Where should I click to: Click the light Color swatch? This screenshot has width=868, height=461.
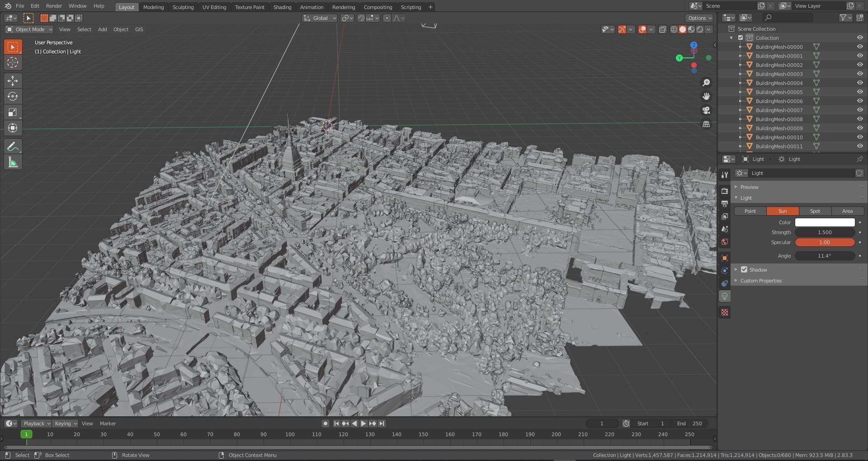pos(825,222)
